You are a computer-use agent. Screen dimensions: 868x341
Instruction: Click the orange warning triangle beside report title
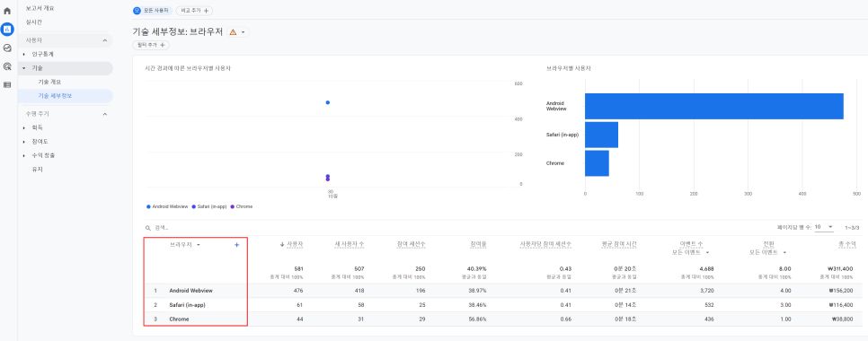point(233,32)
